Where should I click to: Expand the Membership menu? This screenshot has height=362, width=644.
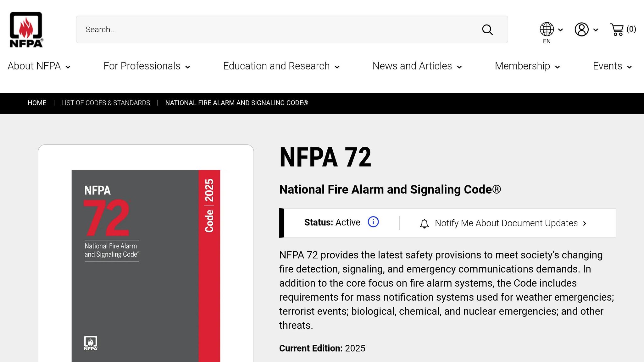pos(527,66)
